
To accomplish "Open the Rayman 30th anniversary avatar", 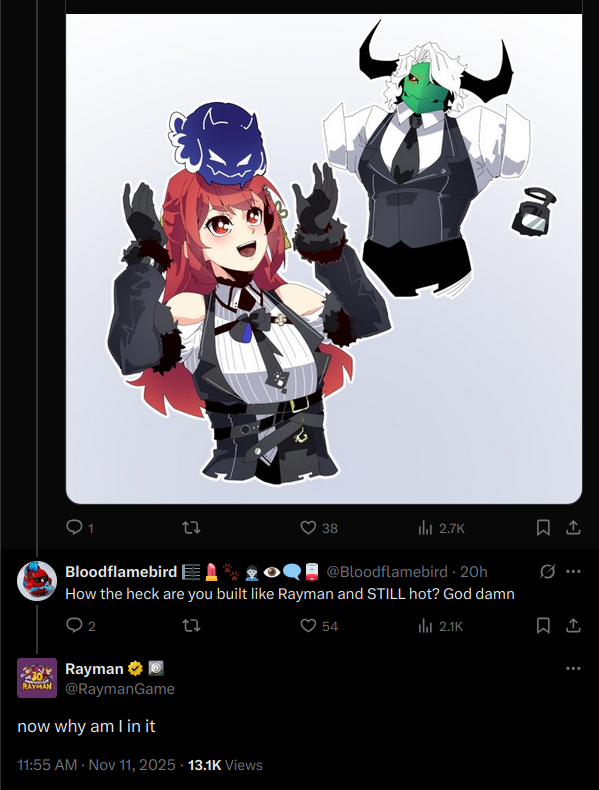I will 37,678.
